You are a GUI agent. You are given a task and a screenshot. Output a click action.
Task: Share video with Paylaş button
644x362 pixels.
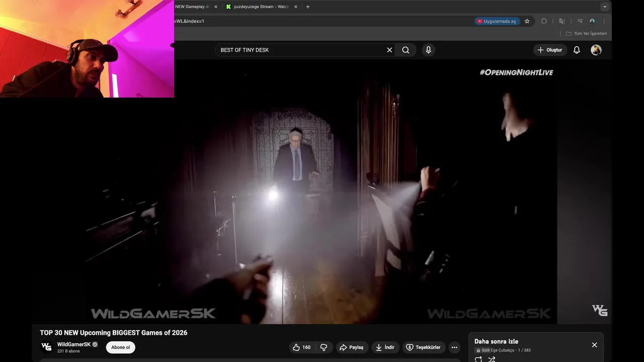tap(351, 347)
